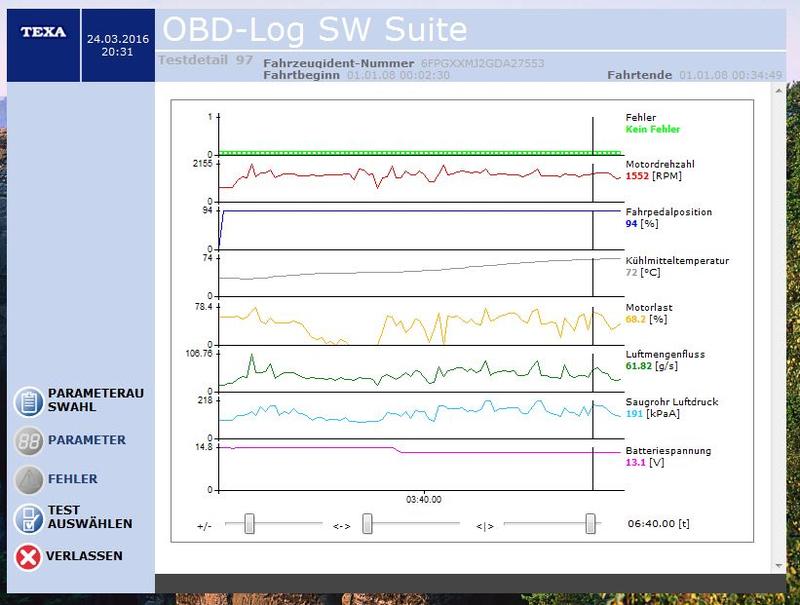Click the Luftmengenfluss label

tap(665, 354)
